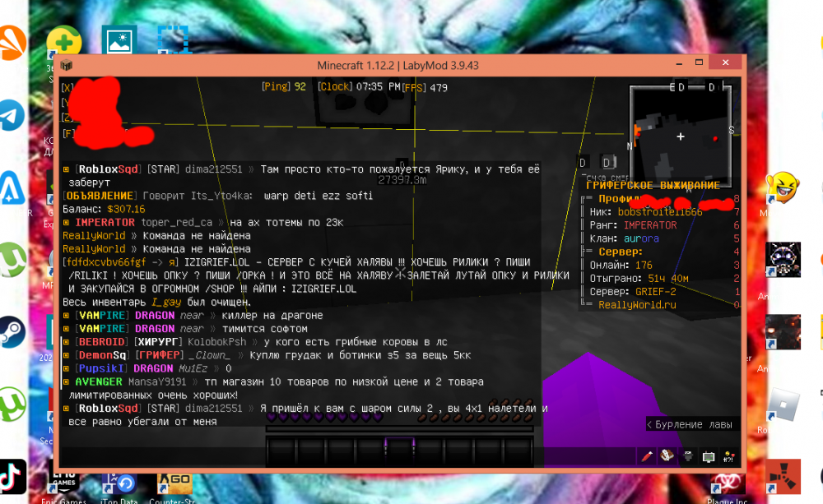Click I_gay name in inventory cleared message
Screen dimensions: 823x504
pyautogui.click(x=166, y=302)
